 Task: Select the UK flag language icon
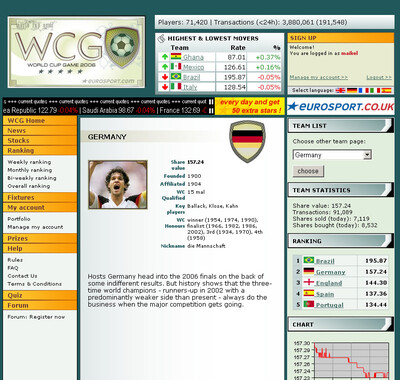pos(340,90)
